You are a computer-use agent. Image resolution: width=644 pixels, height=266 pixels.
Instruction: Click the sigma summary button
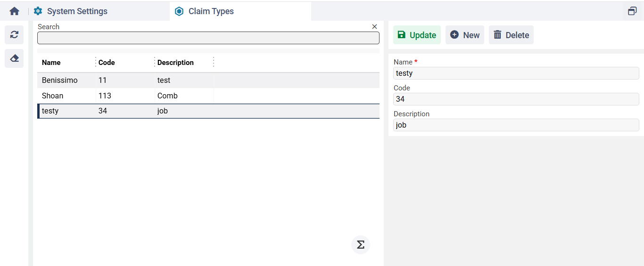pyautogui.click(x=361, y=245)
